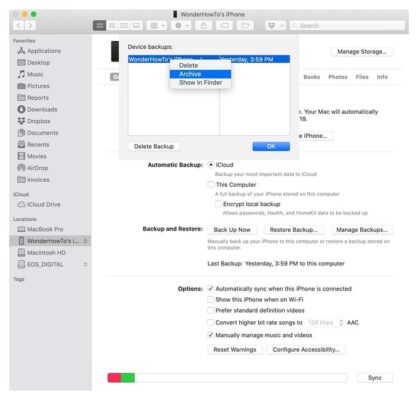The image size is (418, 400).
Task: Switch to the Info tab
Action: click(382, 77)
